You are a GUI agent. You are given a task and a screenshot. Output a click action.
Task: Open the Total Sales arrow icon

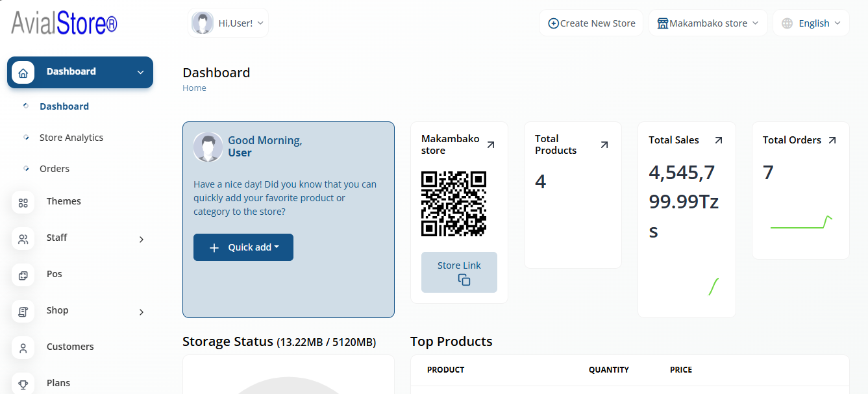coord(718,140)
